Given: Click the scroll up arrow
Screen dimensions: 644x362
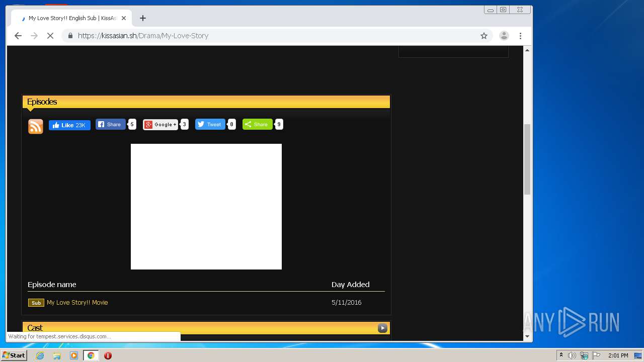Looking at the screenshot, I should click(x=527, y=50).
